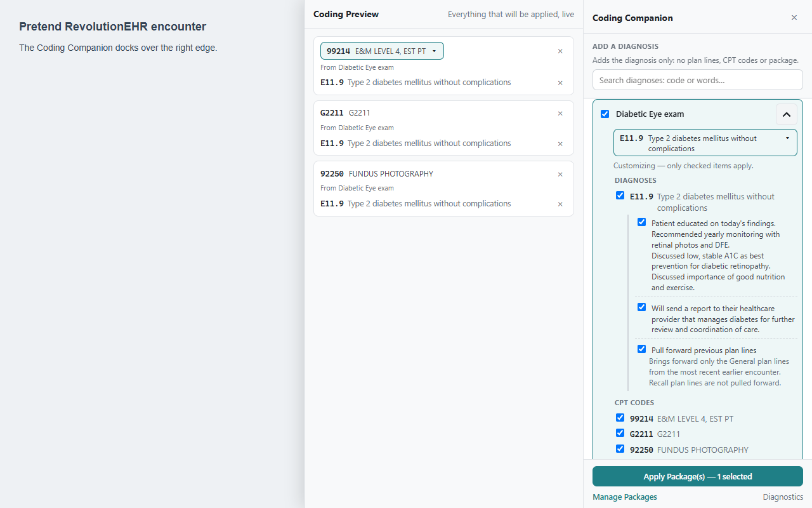Screen dimensions: 812x508
Task: Open the Diagnostics link
Action: [783, 497]
